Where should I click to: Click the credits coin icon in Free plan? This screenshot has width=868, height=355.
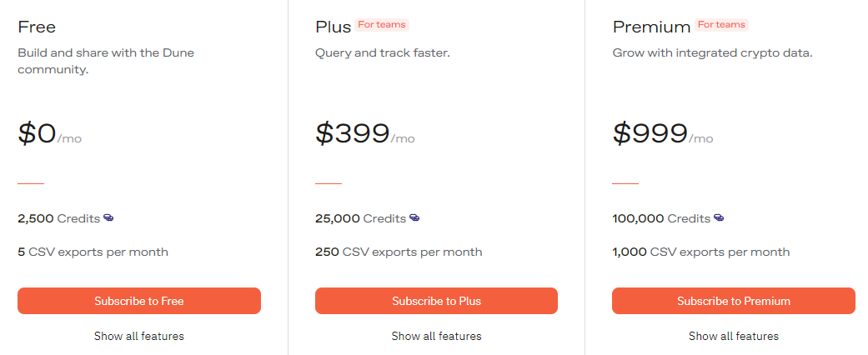point(108,217)
